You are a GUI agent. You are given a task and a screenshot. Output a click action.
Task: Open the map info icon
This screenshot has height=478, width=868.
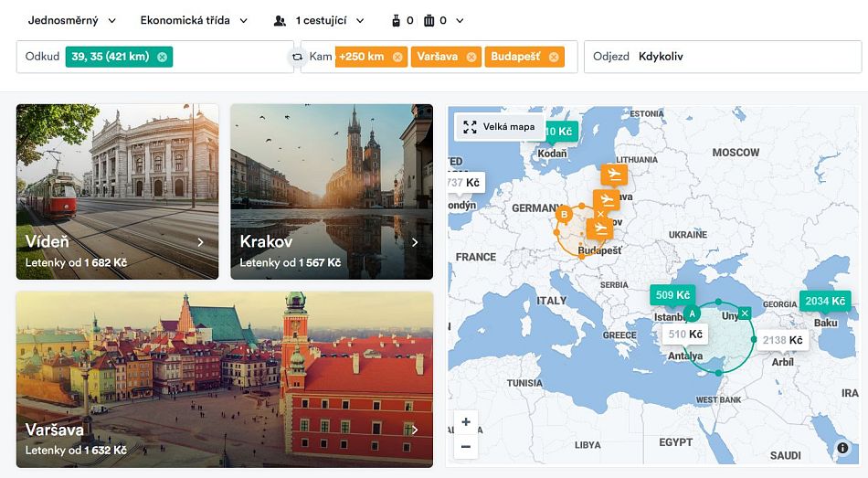click(842, 448)
